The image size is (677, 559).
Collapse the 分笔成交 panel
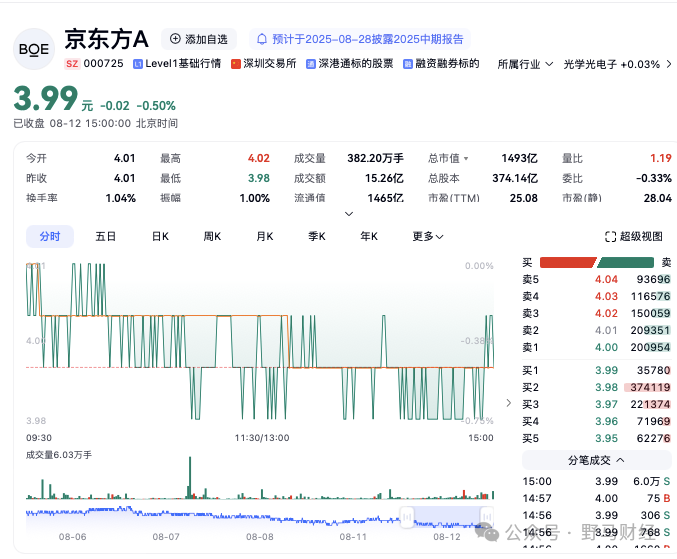click(596, 460)
